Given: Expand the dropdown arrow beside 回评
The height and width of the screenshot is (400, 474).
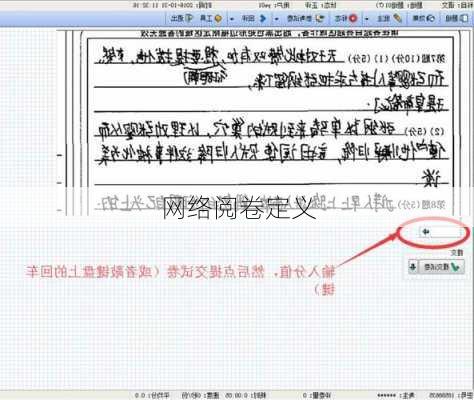Looking at the screenshot, I should pyautogui.click(x=276, y=19).
